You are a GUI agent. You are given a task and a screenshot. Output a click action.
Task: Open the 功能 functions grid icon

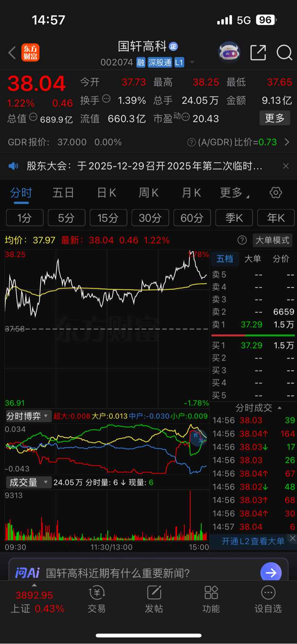[x=211, y=599]
